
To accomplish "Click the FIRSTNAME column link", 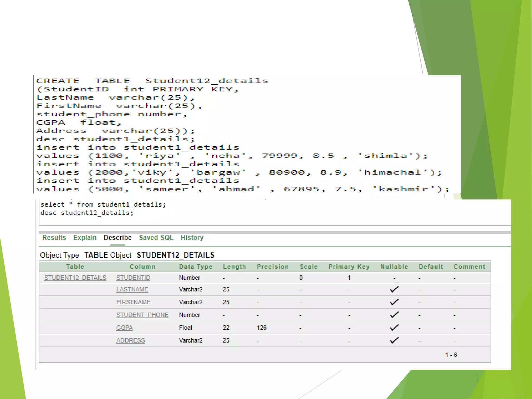I will click(x=133, y=302).
